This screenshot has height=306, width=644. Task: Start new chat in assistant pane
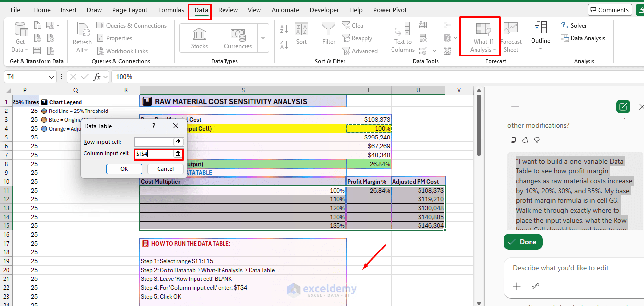click(623, 107)
